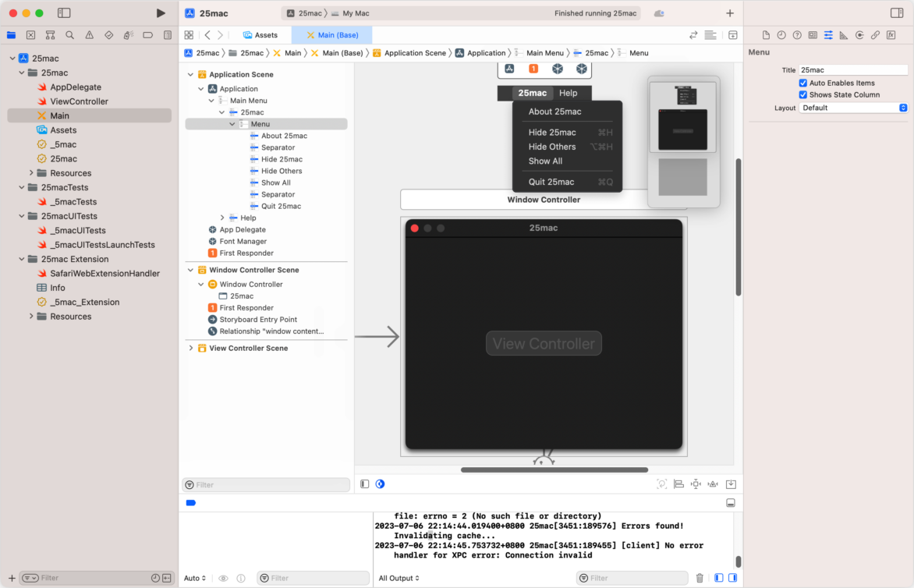Click Quit 25mac menu item on canvas
Image resolution: width=914 pixels, height=588 pixels.
pyautogui.click(x=551, y=182)
